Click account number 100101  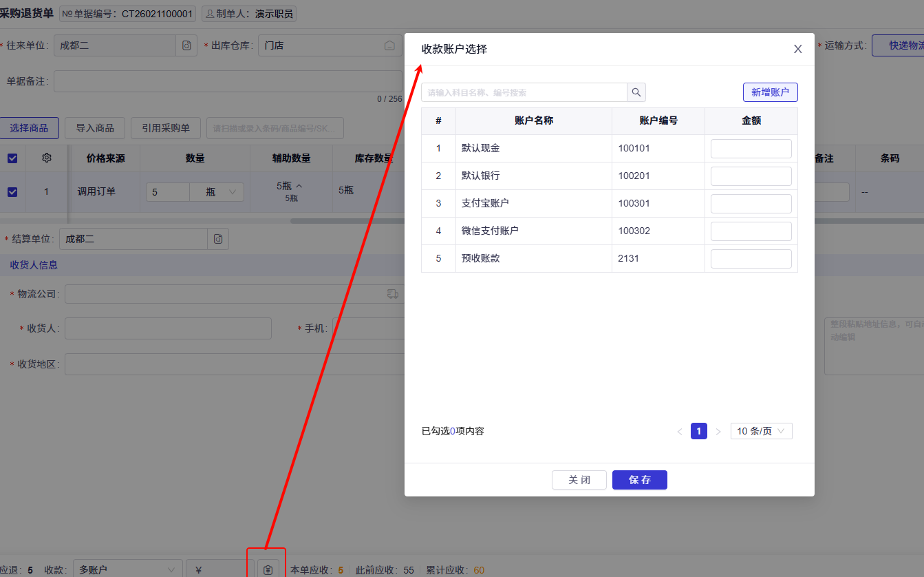pos(634,148)
